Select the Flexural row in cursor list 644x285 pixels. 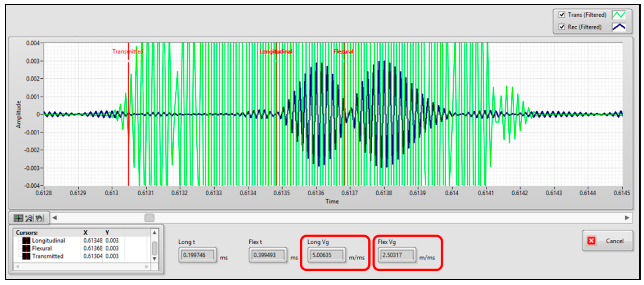click(42, 248)
